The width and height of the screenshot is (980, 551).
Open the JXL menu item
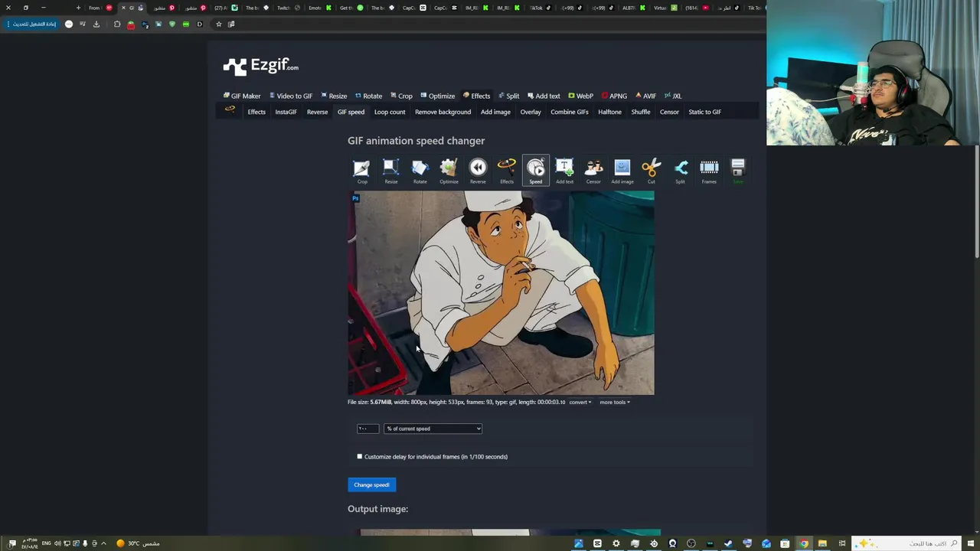point(673,96)
